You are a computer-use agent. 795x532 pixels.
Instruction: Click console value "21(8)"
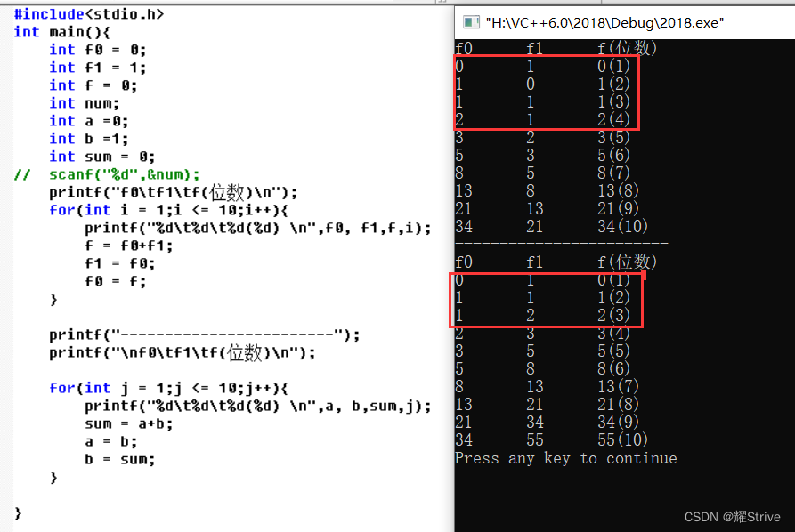(x=618, y=404)
